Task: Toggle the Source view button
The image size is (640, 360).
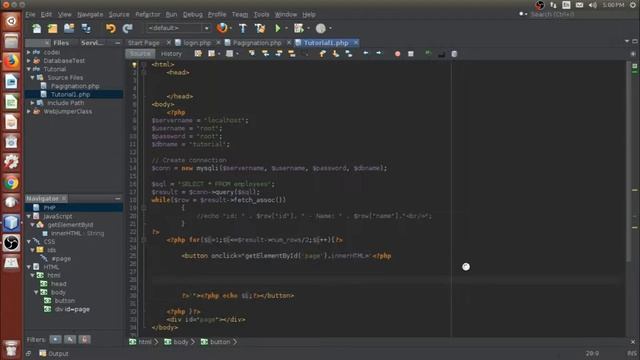Action: [140, 54]
